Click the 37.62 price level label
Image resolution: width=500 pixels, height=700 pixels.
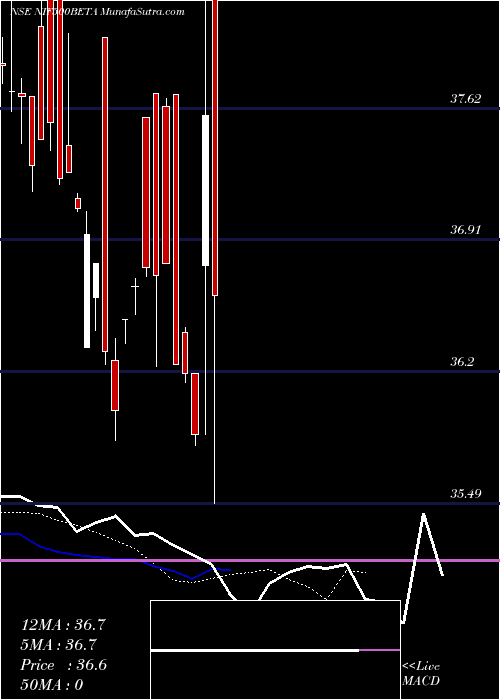(465, 99)
